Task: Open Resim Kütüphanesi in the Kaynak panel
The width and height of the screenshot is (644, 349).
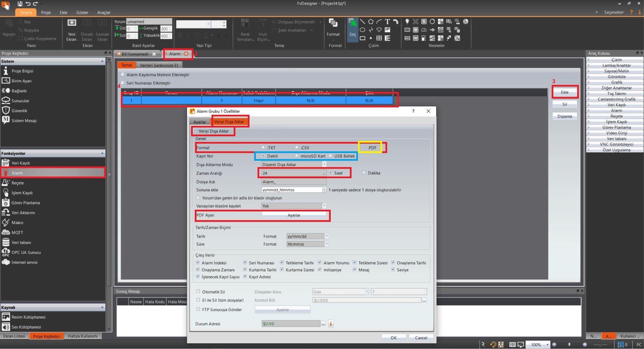Action: pyautogui.click(x=28, y=317)
